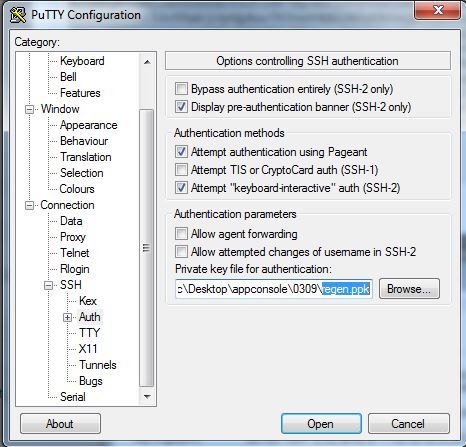
Task: Select the Connection category
Action: click(x=67, y=205)
